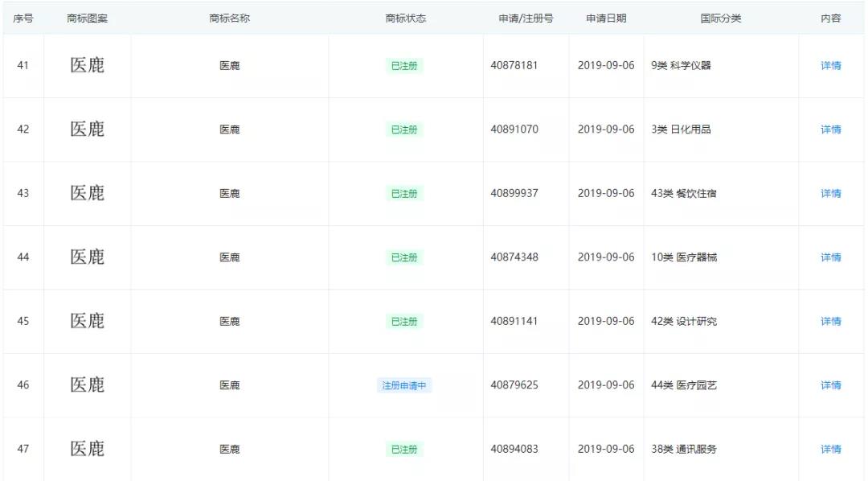
Task: Click 医鹿 trademark image in row 46
Action: pyautogui.click(x=87, y=385)
